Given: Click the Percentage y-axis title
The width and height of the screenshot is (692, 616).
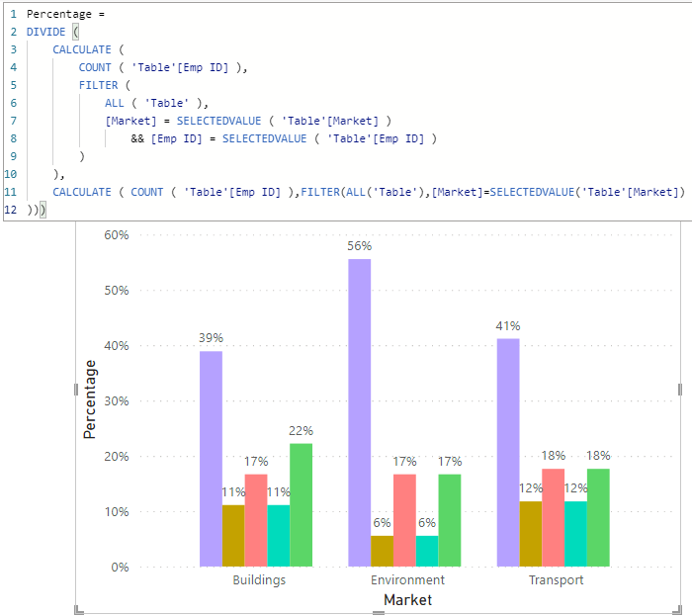Looking at the screenshot, I should [x=90, y=399].
